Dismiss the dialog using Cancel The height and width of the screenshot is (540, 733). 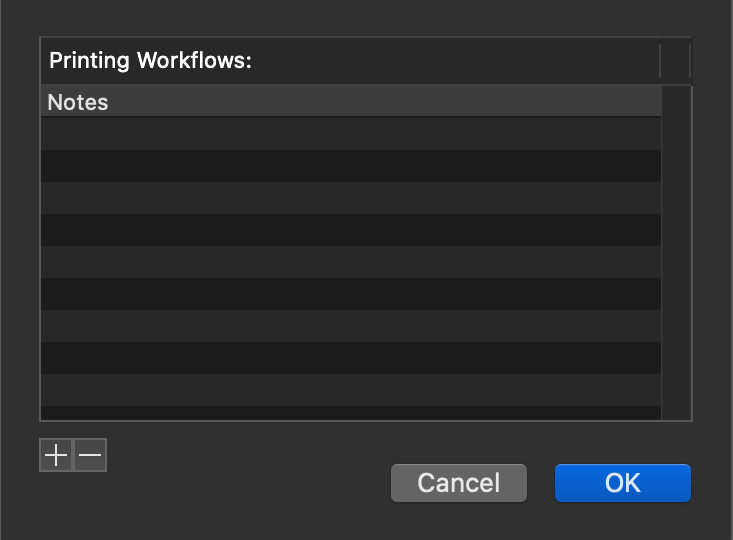(459, 483)
